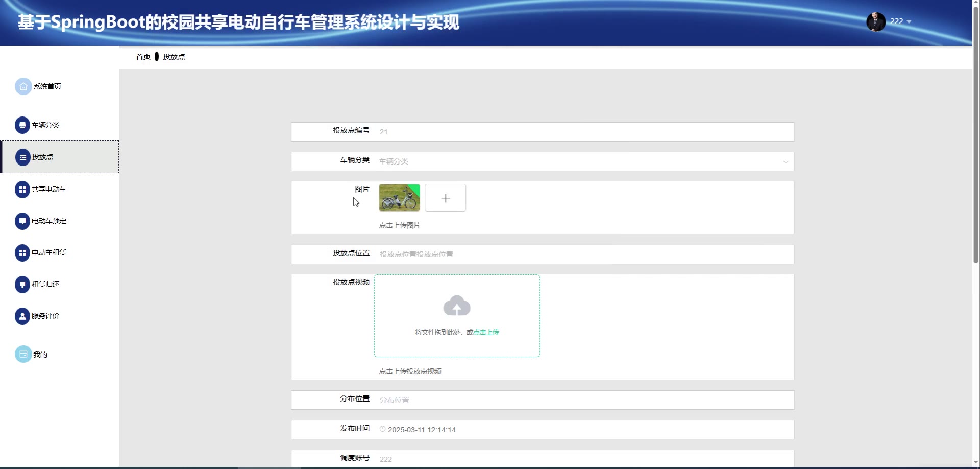Click the 系统首页 home icon in sidebar

click(23, 86)
